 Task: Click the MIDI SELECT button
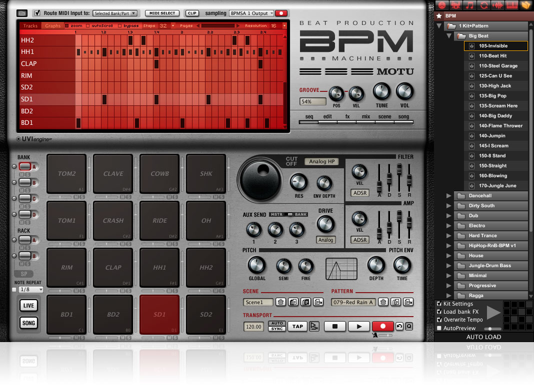coord(162,13)
